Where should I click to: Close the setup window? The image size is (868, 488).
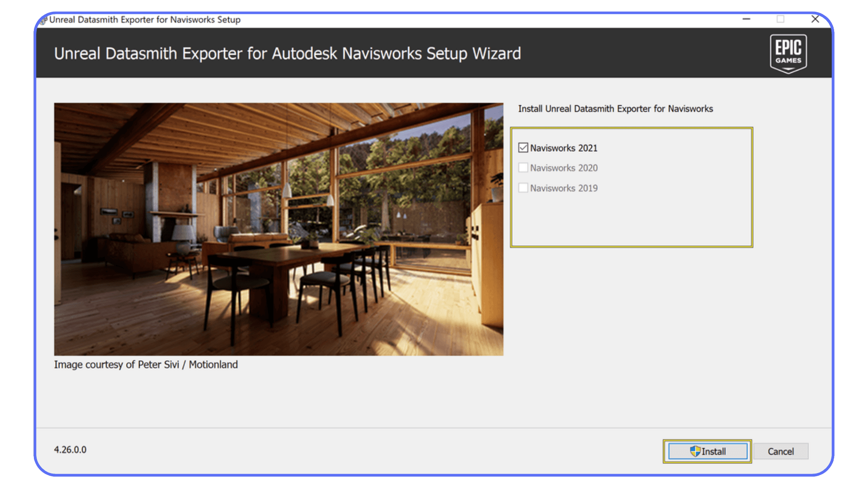[815, 19]
